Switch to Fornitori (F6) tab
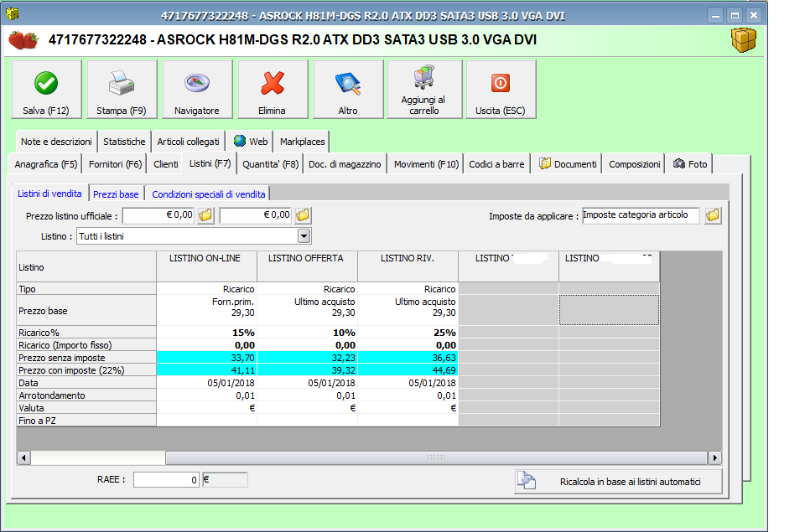This screenshot has height=532, width=805. pos(115,164)
